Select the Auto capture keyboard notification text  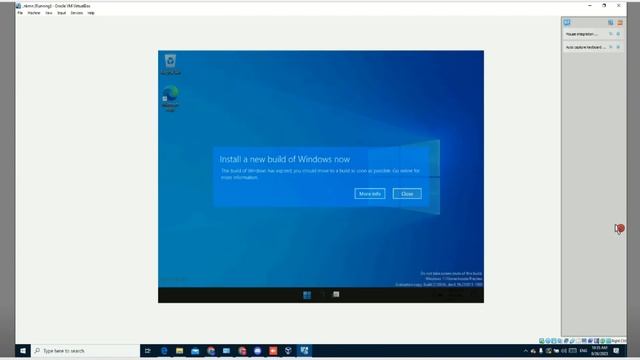[586, 47]
